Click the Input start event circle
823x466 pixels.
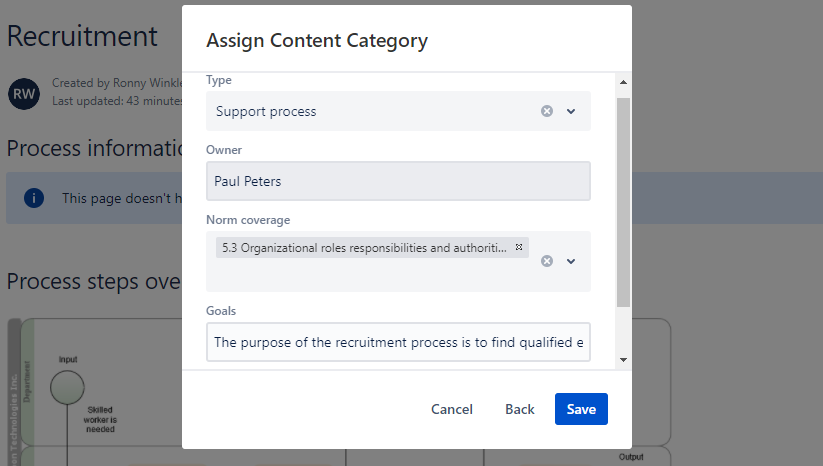[x=67, y=386]
